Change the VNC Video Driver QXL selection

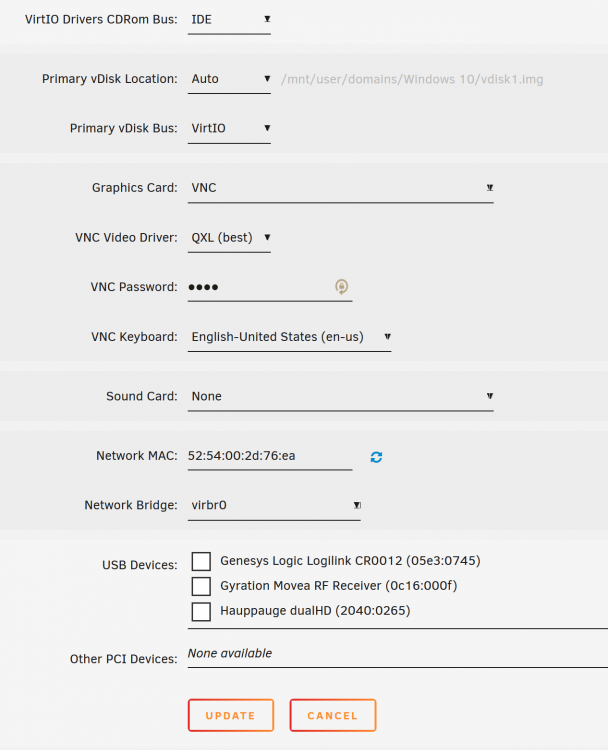tap(229, 238)
